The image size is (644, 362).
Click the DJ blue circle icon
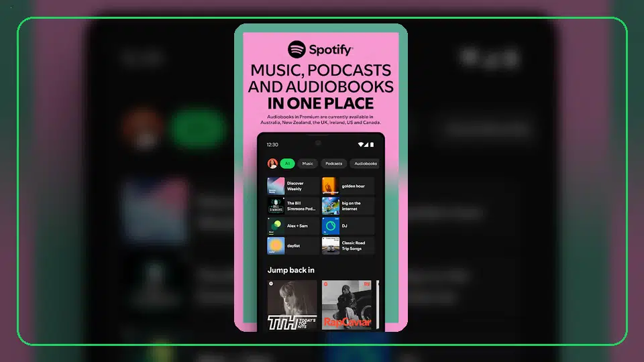pyautogui.click(x=331, y=226)
